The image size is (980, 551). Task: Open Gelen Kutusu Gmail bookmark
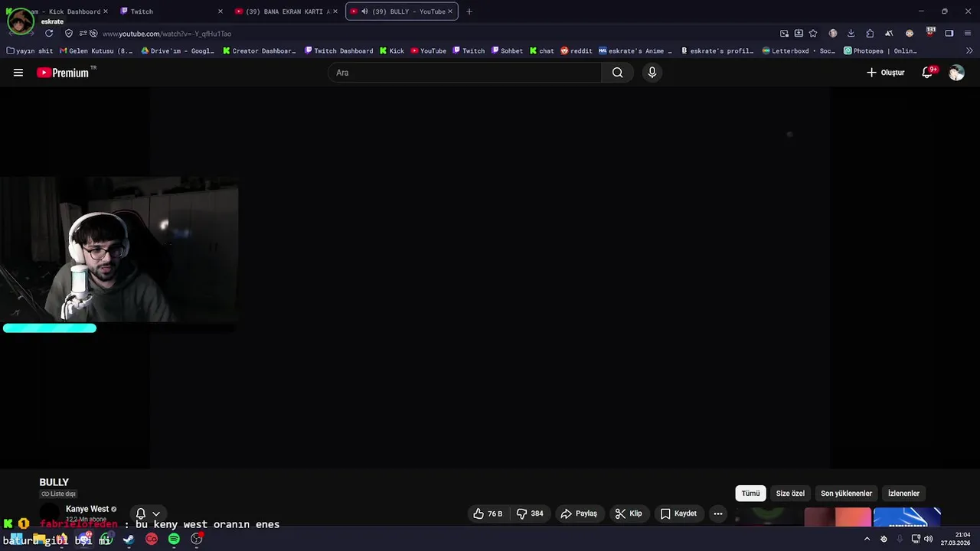[96, 51]
